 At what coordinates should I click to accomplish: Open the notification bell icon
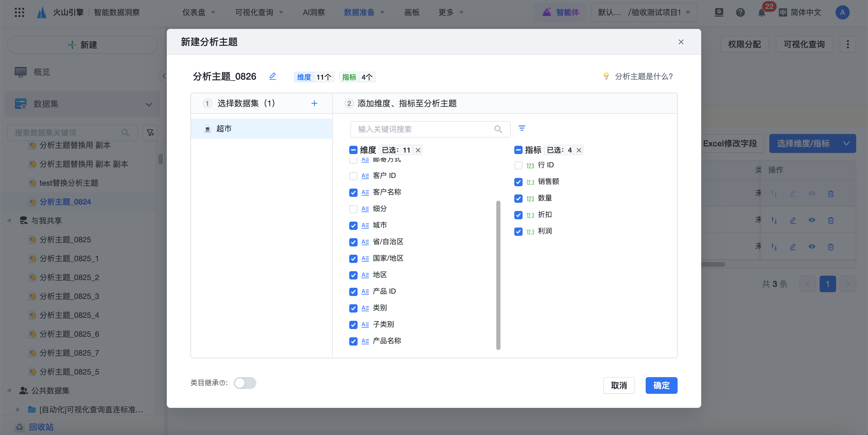[x=761, y=12]
